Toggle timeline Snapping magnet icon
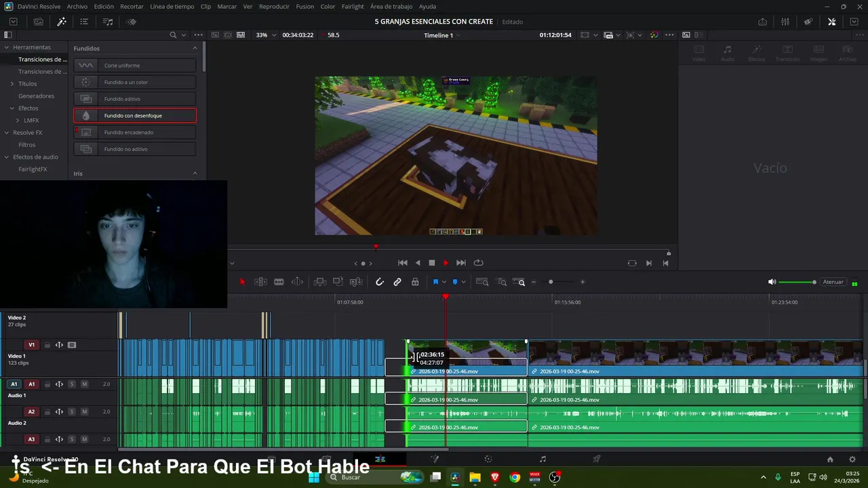 click(380, 282)
